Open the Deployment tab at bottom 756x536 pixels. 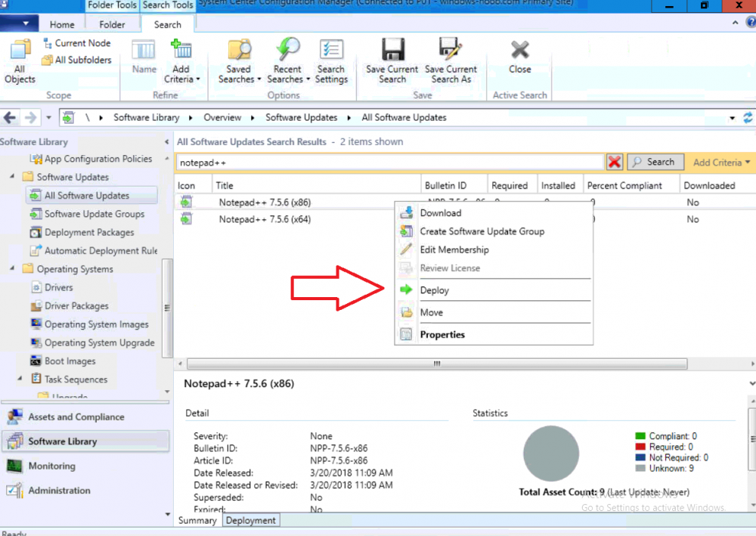251,521
